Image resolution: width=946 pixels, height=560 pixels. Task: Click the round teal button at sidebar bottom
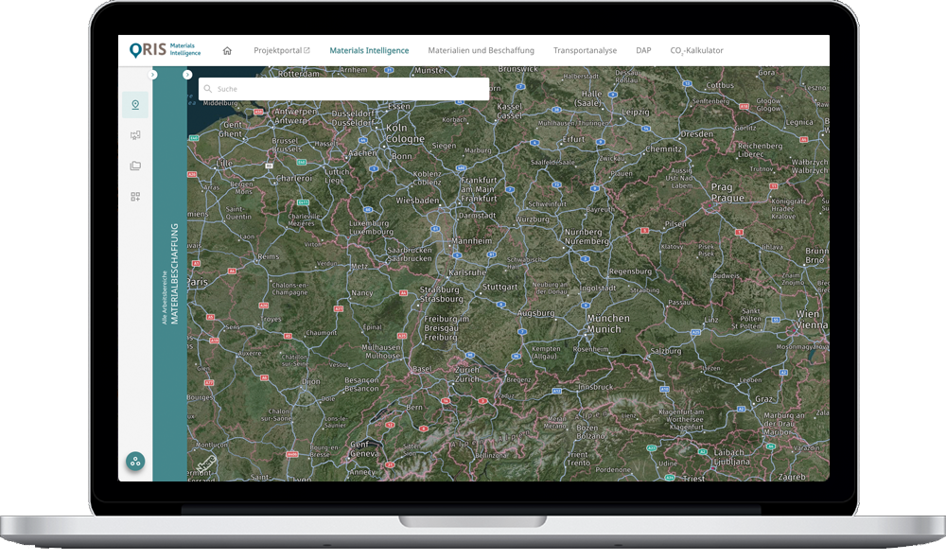[x=135, y=462]
